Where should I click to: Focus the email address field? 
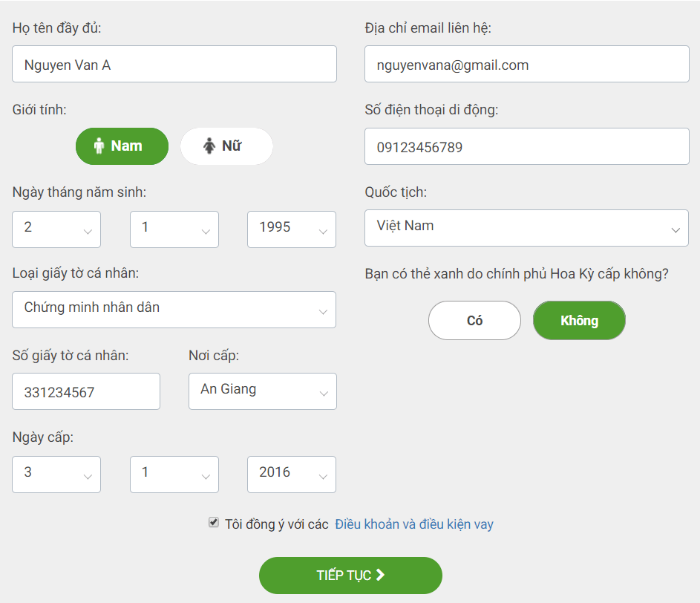[x=526, y=65]
